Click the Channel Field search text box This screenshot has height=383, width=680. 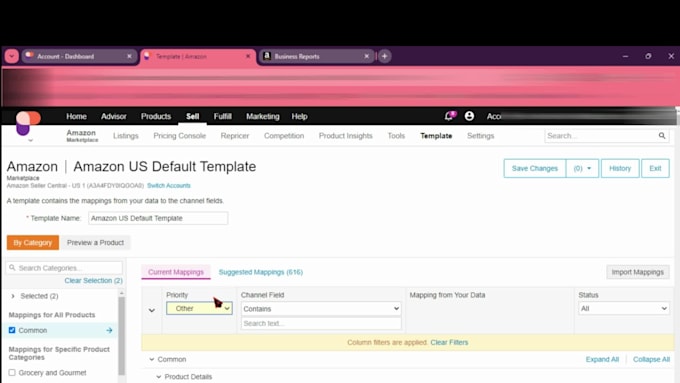[x=321, y=324]
